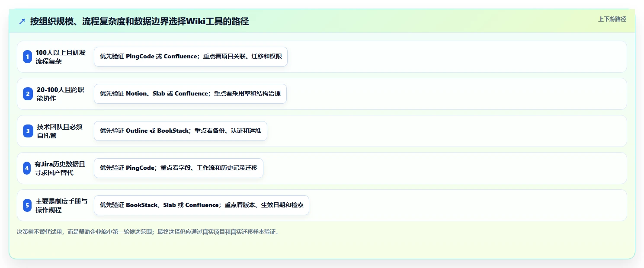Screen dimensions: 644x268
Task: Select the 有Jira历史数据且寻求国产替代 label
Action: [60, 168]
